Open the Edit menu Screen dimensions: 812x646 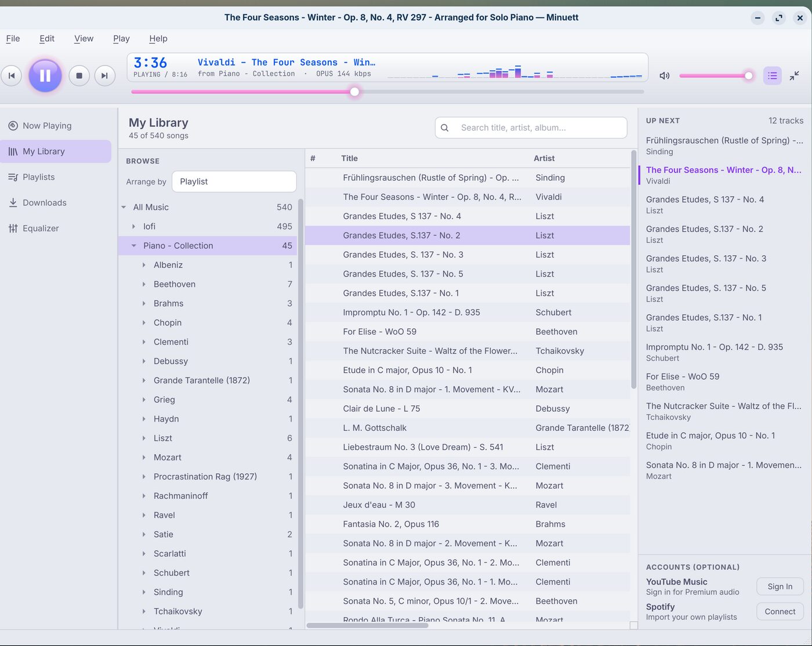[47, 38]
